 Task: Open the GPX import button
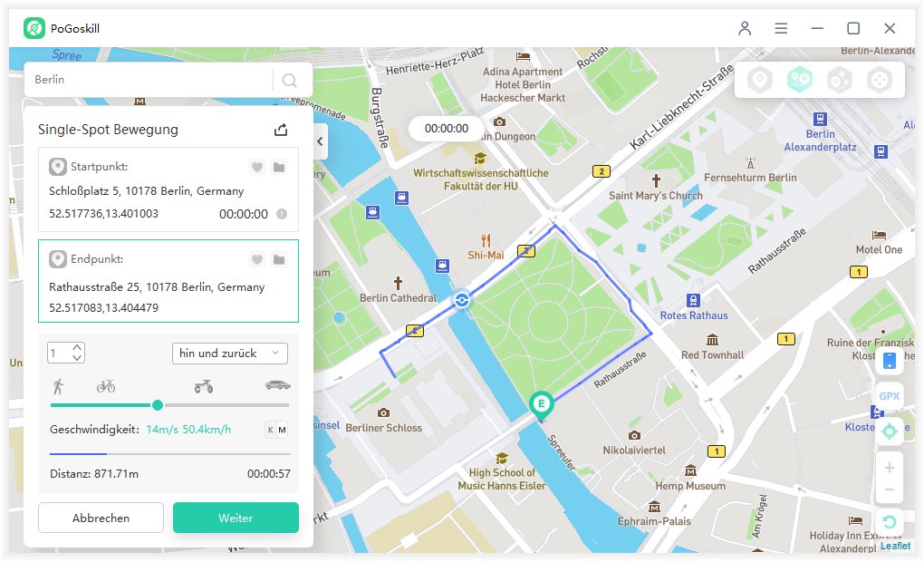889,396
